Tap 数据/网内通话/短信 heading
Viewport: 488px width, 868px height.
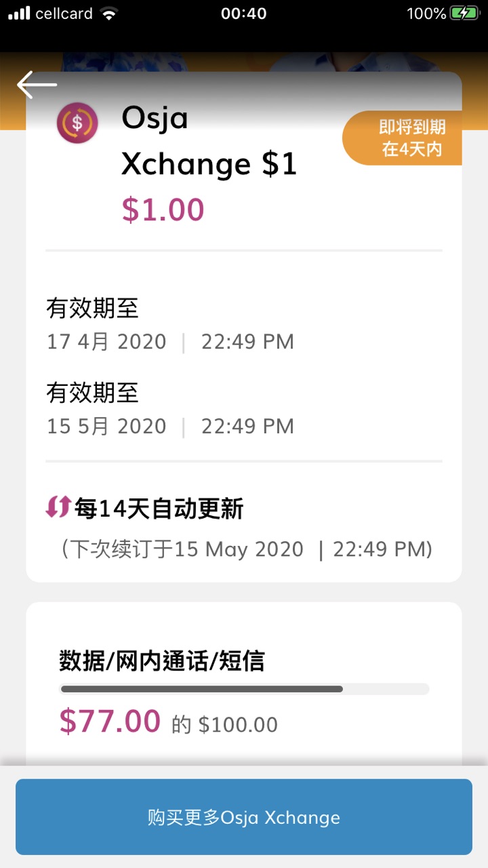[x=161, y=660]
